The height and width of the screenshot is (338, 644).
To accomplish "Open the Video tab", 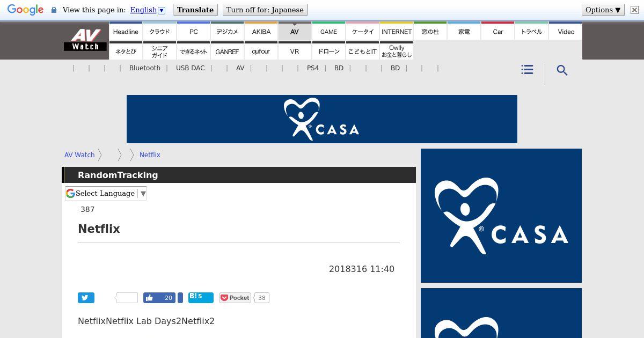I will click(x=566, y=31).
